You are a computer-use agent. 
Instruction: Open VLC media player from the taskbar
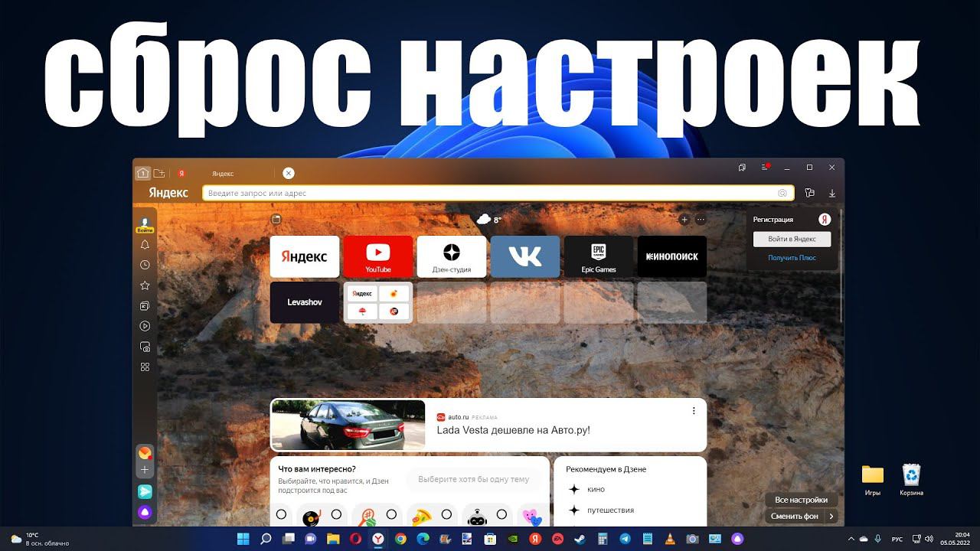point(670,539)
